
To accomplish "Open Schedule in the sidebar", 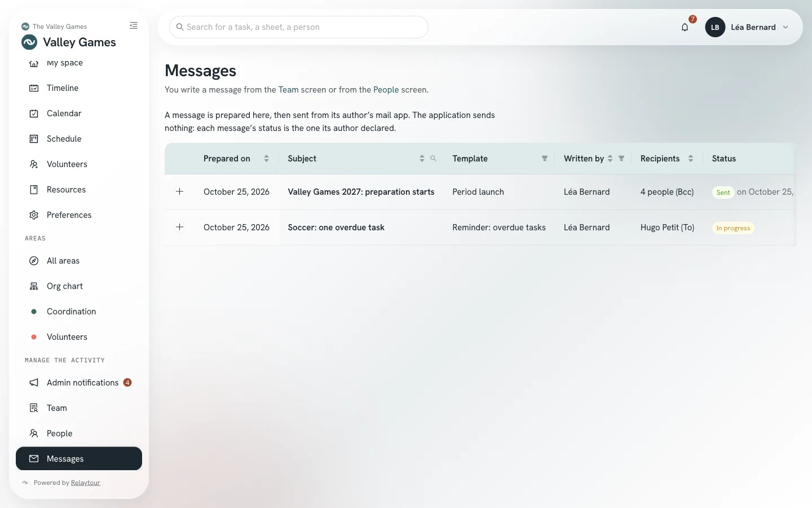I will click(x=79, y=139).
